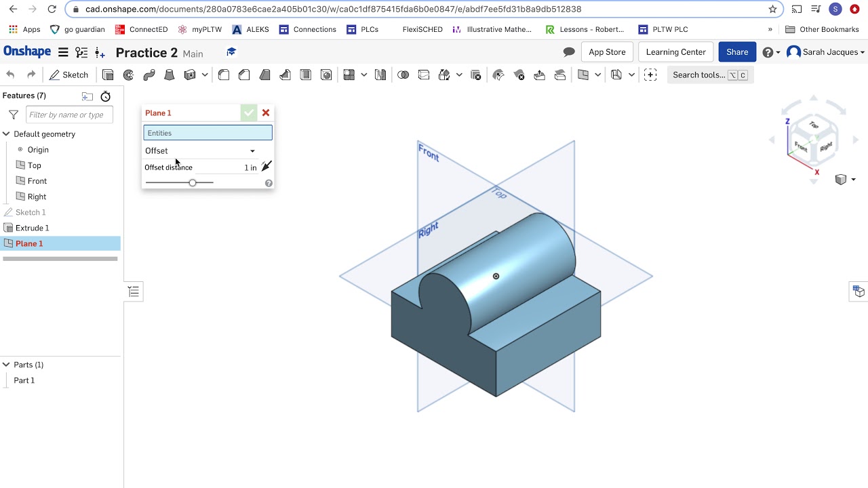Select the Rib tool
The width and height of the screenshot is (868, 488).
coord(285,75)
